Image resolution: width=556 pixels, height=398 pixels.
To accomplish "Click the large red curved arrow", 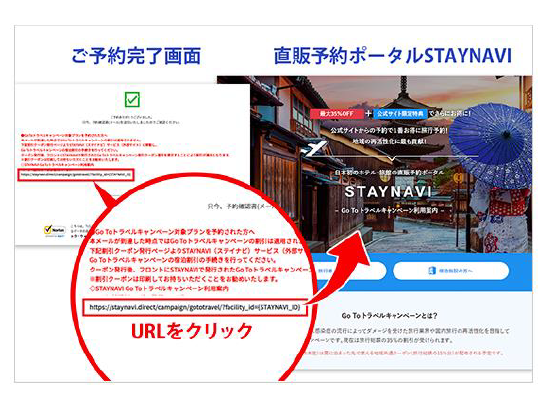I will tap(340, 270).
